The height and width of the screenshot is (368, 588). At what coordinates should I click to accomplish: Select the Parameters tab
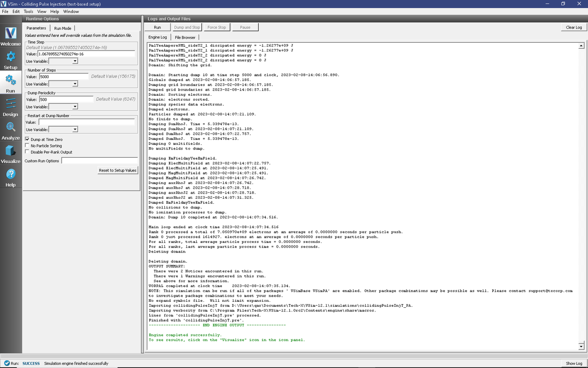(36, 28)
